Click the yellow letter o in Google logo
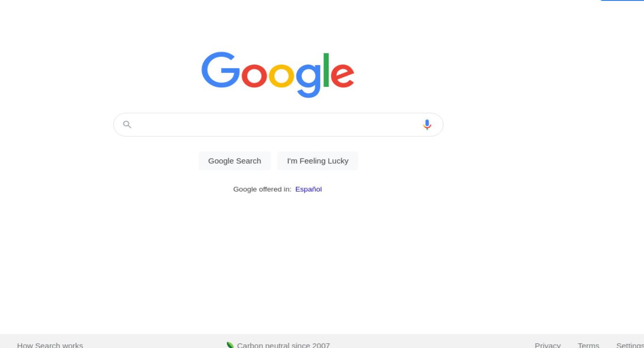Viewport: 644px width, 348px height. click(x=281, y=76)
